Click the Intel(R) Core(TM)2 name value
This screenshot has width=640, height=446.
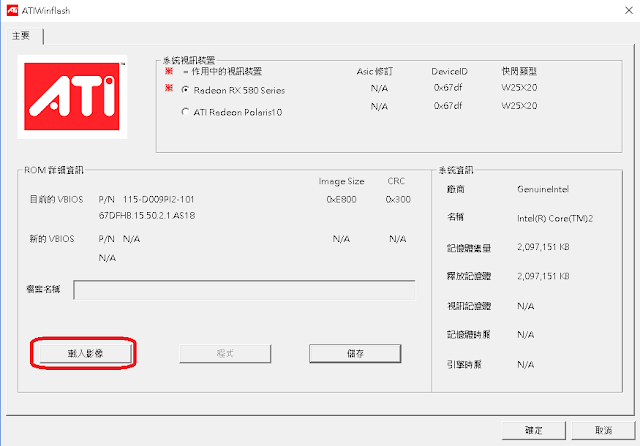555,218
